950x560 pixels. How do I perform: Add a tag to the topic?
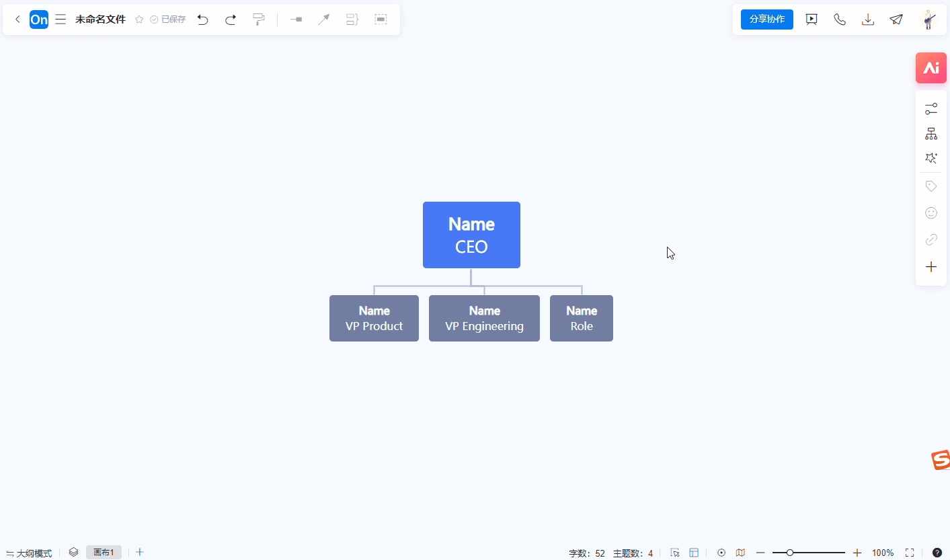tap(931, 186)
